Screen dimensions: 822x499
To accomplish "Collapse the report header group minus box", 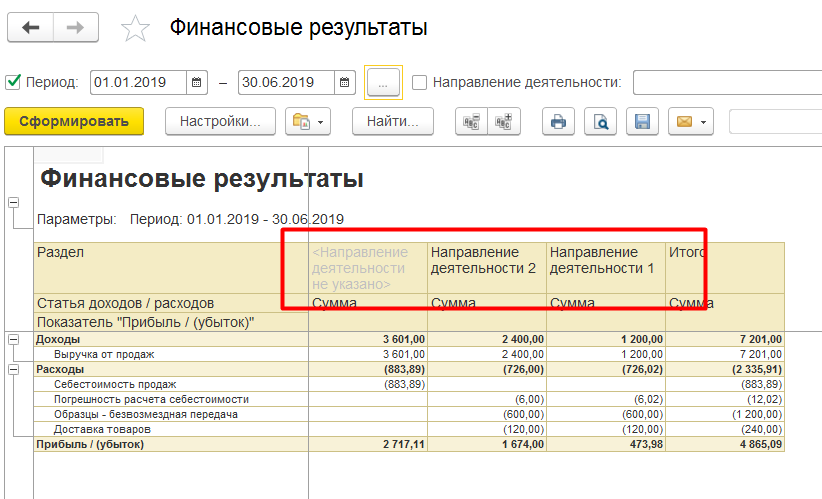I will click(x=14, y=202).
